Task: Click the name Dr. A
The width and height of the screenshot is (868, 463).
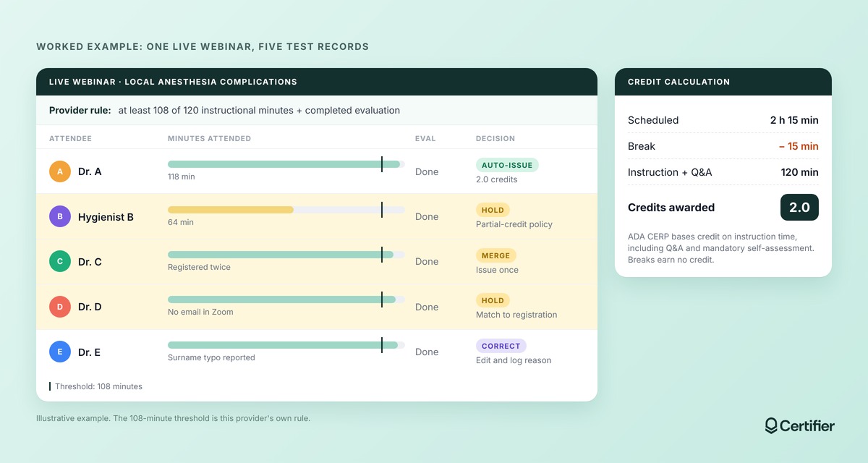Action: pyautogui.click(x=90, y=171)
